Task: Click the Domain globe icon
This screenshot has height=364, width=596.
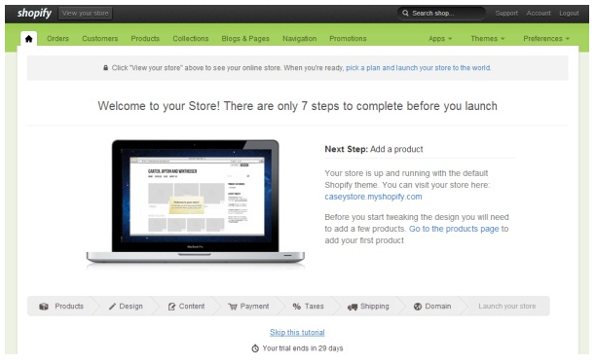Action: coord(418,307)
